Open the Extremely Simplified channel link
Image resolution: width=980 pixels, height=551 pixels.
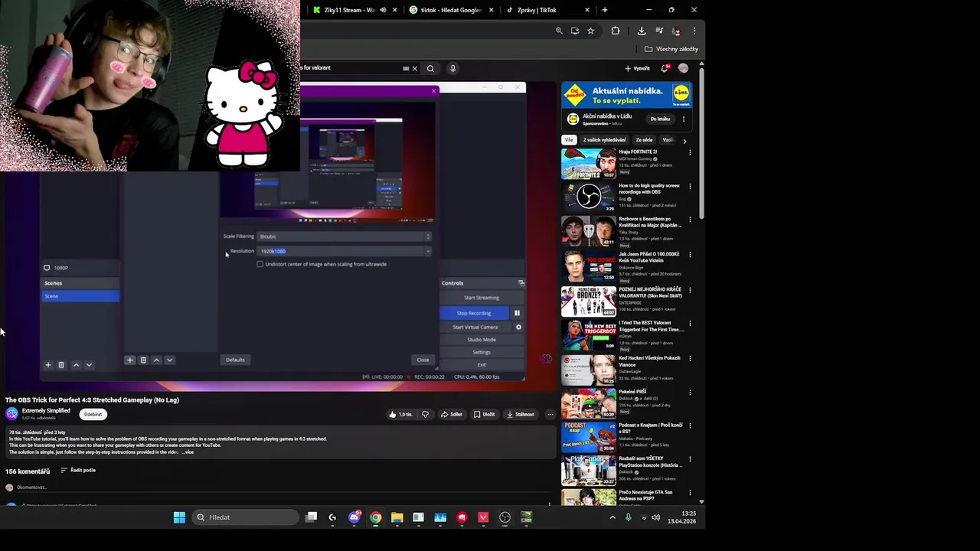click(46, 411)
